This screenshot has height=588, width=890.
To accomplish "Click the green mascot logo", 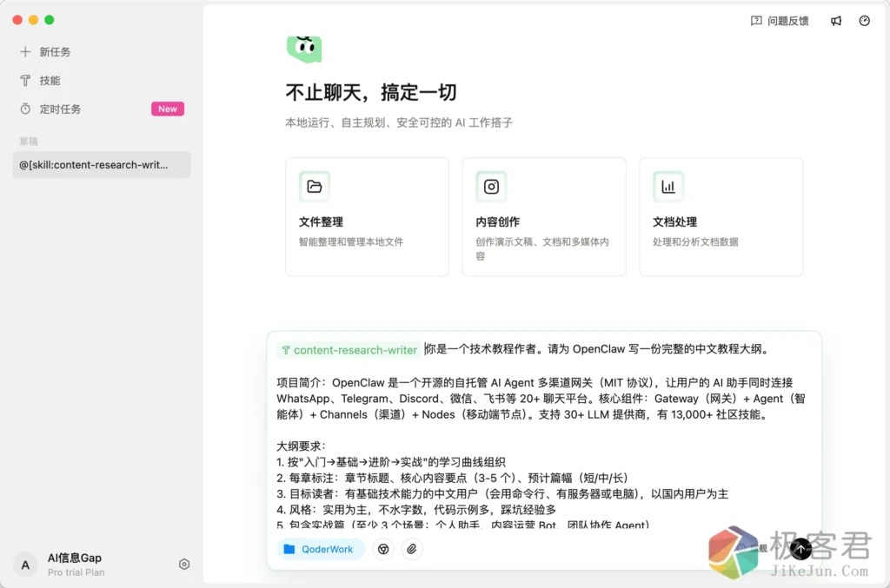I will [304, 49].
